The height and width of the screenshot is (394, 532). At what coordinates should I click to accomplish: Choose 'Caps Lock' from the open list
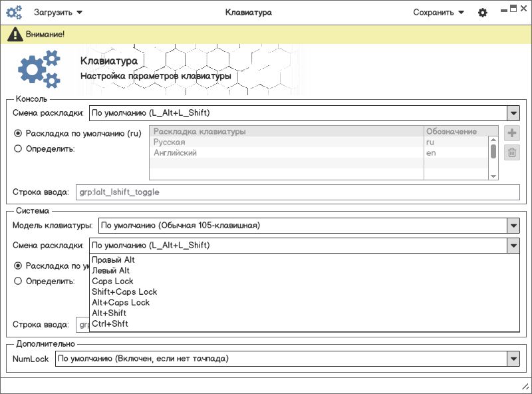[112, 282]
